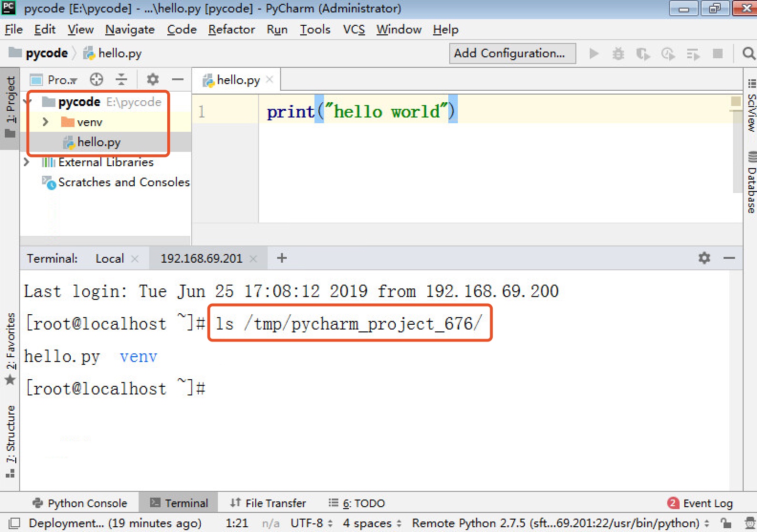Add a new terminal session with plus
Image resolution: width=757 pixels, height=532 pixels.
[282, 258]
